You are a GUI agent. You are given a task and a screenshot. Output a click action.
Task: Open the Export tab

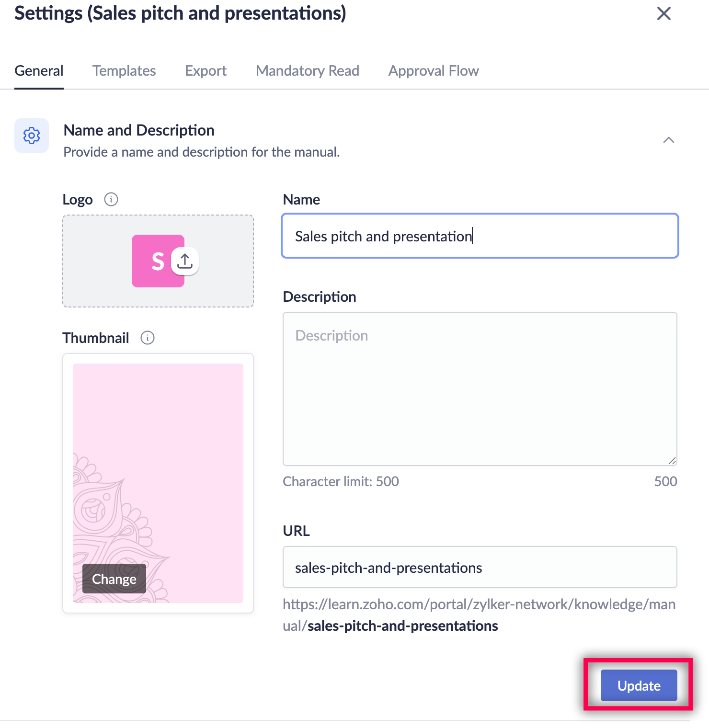point(206,71)
